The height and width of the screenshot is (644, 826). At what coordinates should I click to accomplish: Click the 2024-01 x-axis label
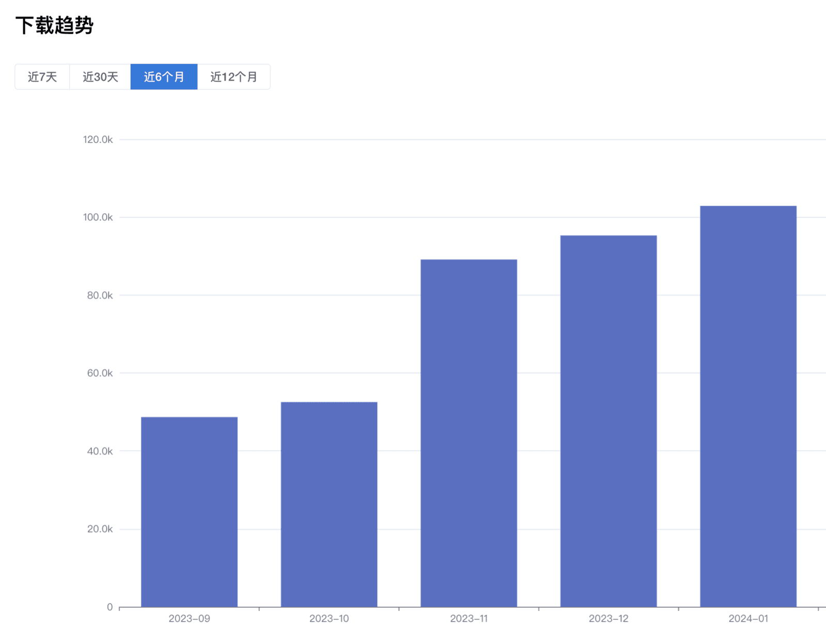[748, 619]
